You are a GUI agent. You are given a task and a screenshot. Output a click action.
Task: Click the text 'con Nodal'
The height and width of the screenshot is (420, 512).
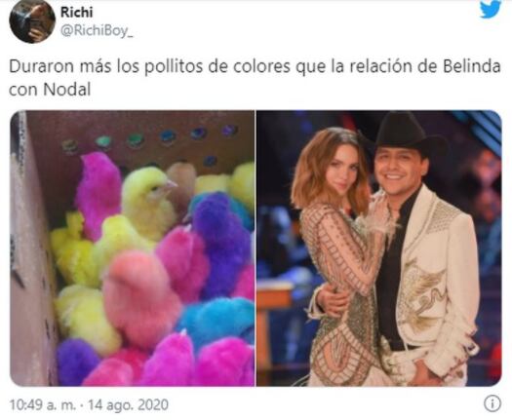(50, 89)
